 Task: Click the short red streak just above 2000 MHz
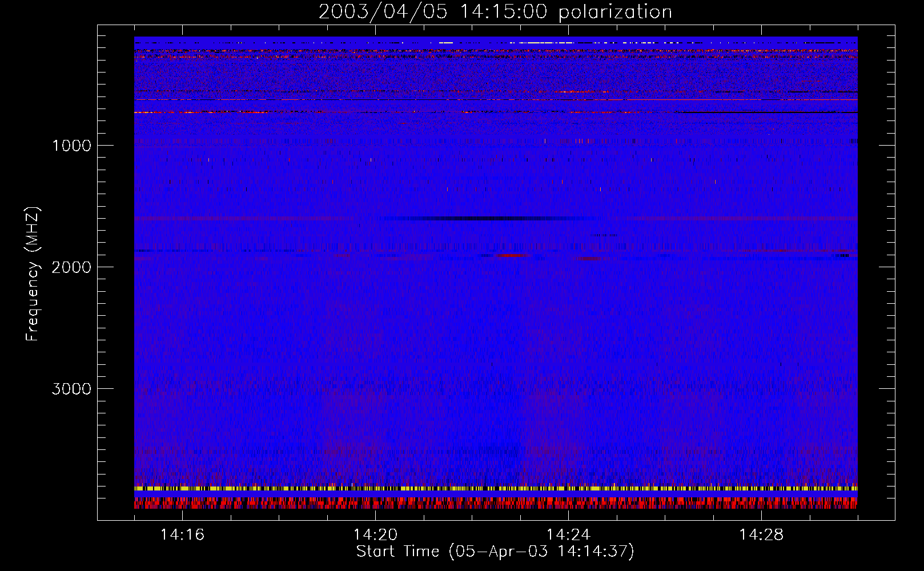pyautogui.click(x=513, y=255)
